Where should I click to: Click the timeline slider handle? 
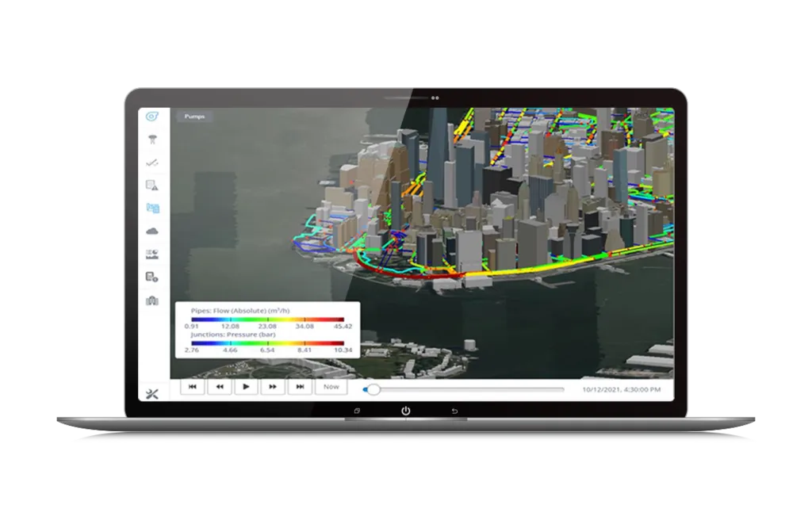click(373, 389)
